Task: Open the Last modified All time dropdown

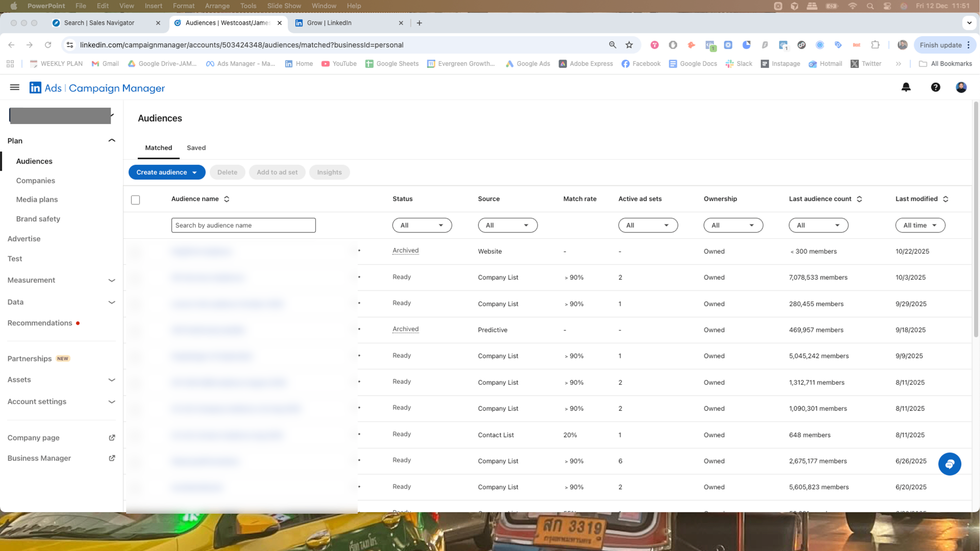Action: (920, 225)
